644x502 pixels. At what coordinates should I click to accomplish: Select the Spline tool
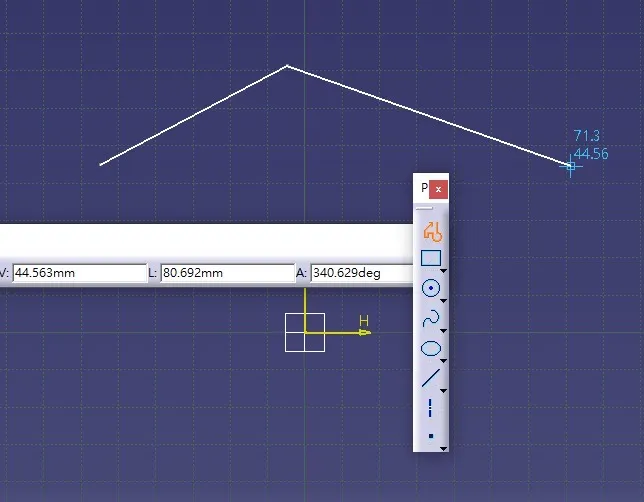[430, 318]
